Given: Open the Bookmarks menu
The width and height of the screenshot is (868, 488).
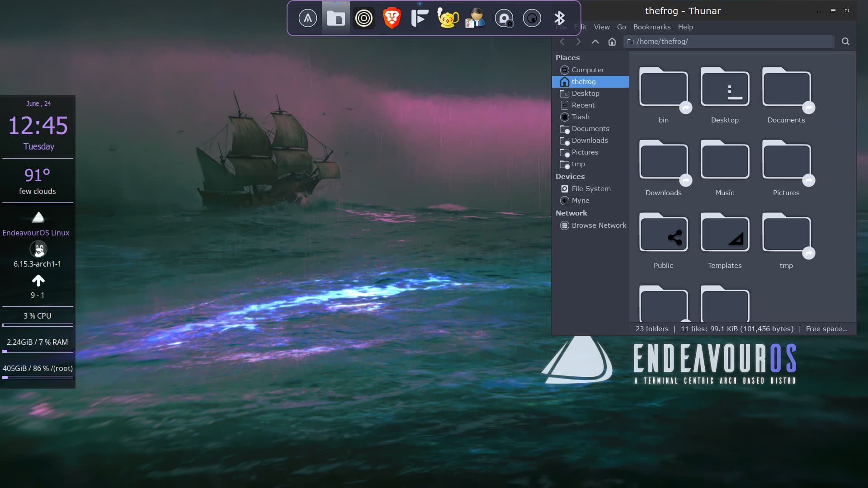Looking at the screenshot, I should pyautogui.click(x=651, y=27).
